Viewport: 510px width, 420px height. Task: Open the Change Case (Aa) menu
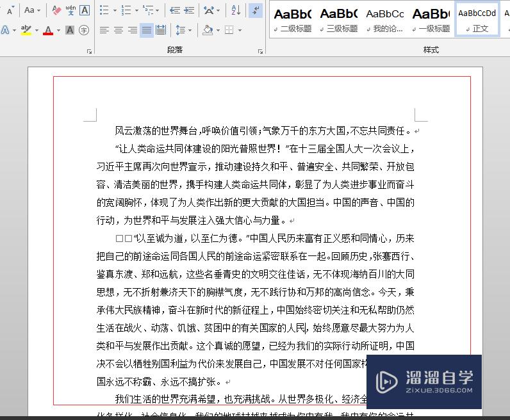tap(32, 10)
